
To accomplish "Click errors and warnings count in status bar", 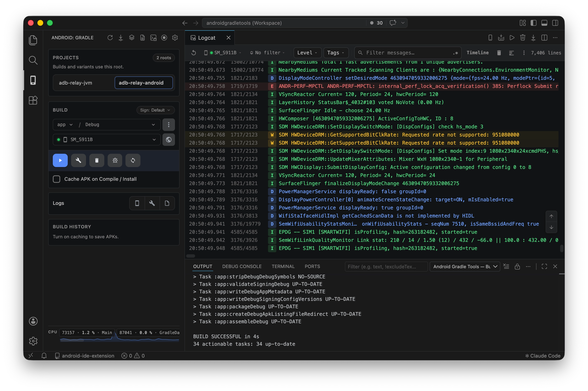I will (133, 356).
